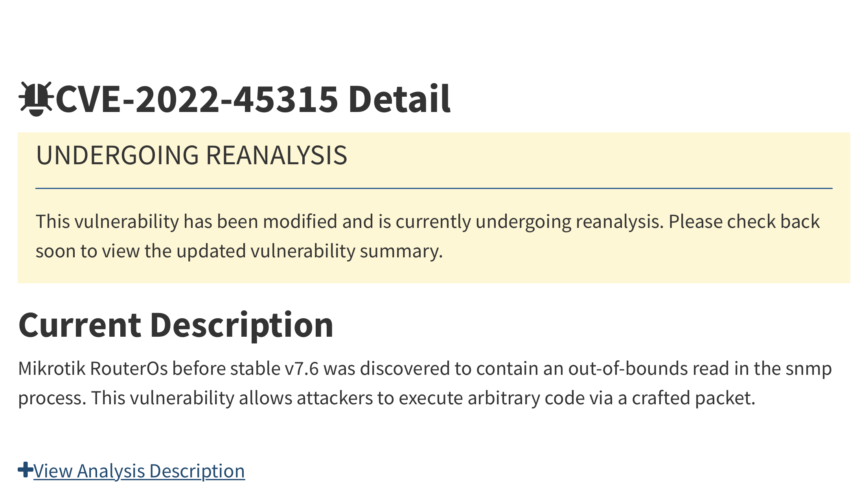Click the blue divider line in the banner
This screenshot has width=868, height=488.
tap(434, 189)
